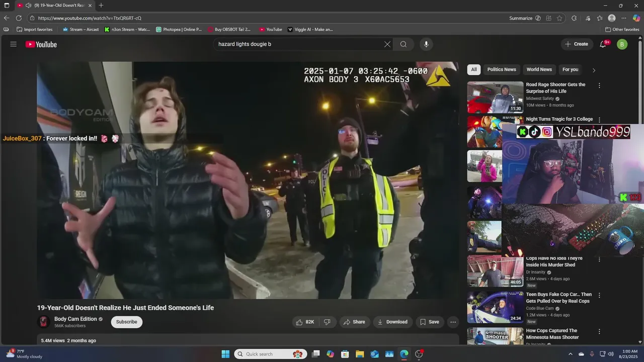Screen dimensions: 644x362
Task: Download the video
Action: coord(393,322)
